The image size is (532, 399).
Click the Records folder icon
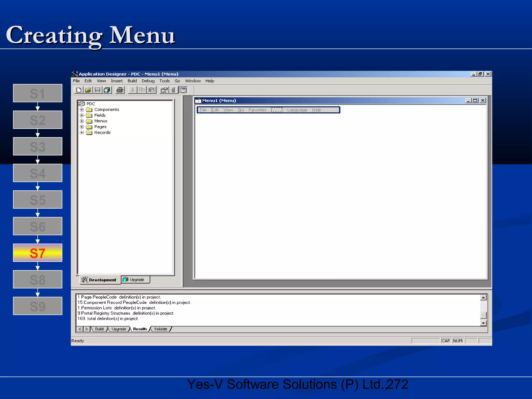[x=89, y=132]
